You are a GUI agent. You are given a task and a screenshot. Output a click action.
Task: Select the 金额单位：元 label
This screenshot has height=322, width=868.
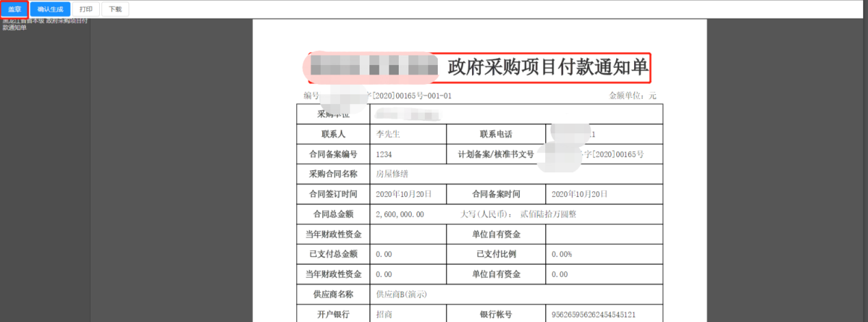coord(633,96)
